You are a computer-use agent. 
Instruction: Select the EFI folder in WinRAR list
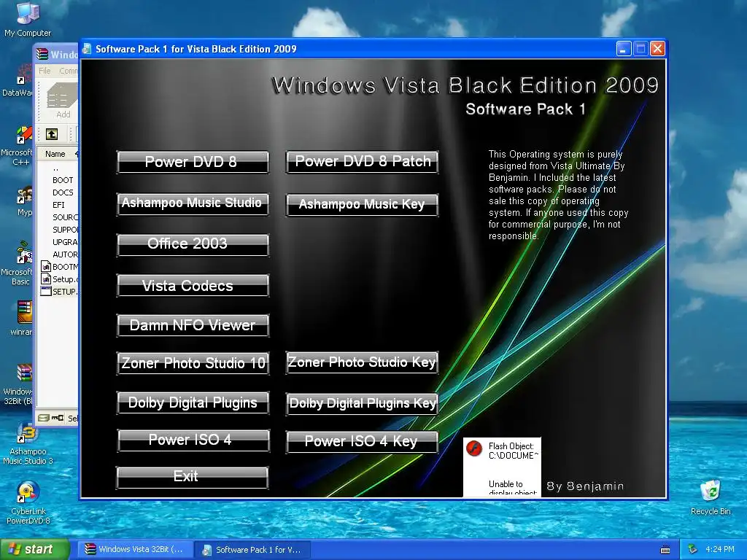59,205
